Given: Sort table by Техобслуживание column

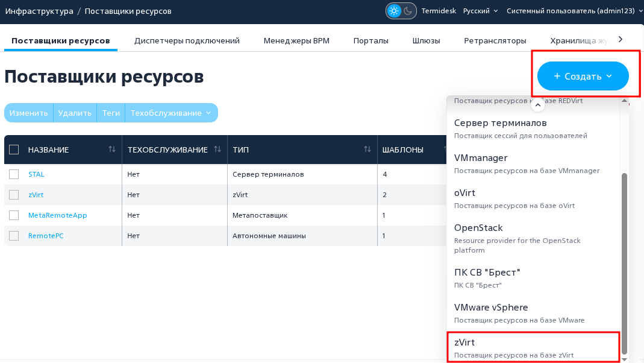Looking at the screenshot, I should 217,149.
